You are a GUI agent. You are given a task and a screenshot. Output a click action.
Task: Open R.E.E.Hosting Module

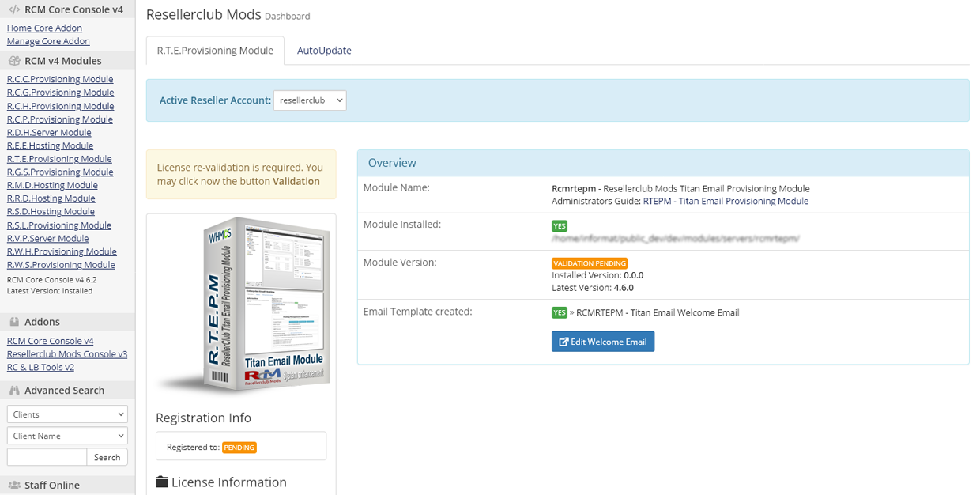coord(51,145)
